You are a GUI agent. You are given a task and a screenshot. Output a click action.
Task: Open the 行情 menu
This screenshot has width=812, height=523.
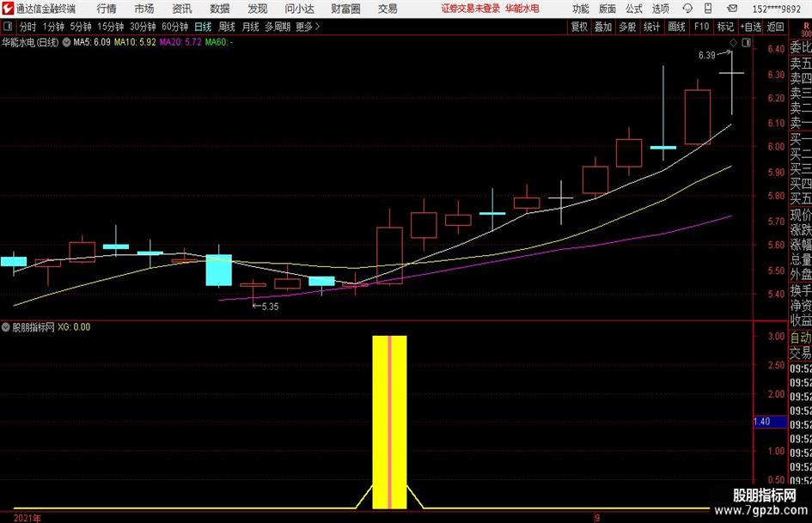[107, 9]
